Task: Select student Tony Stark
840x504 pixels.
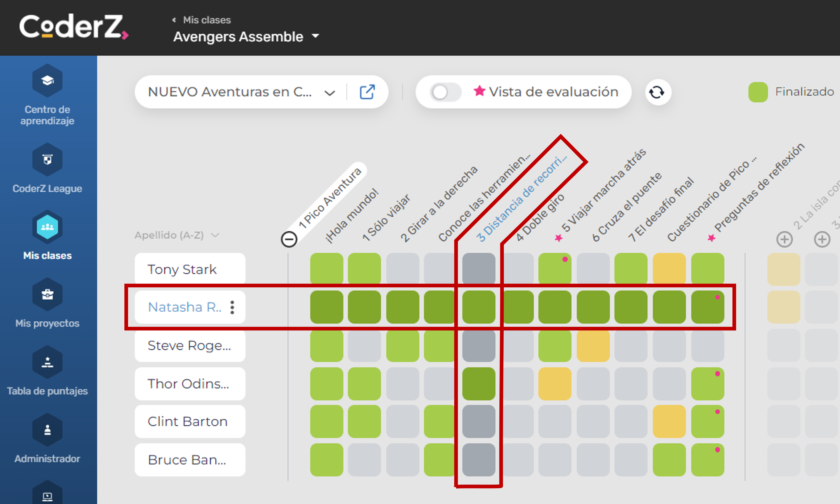Action: click(190, 269)
